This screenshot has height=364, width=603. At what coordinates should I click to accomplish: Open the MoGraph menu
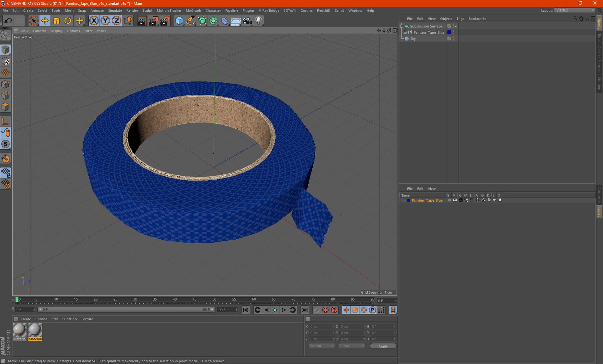193,10
